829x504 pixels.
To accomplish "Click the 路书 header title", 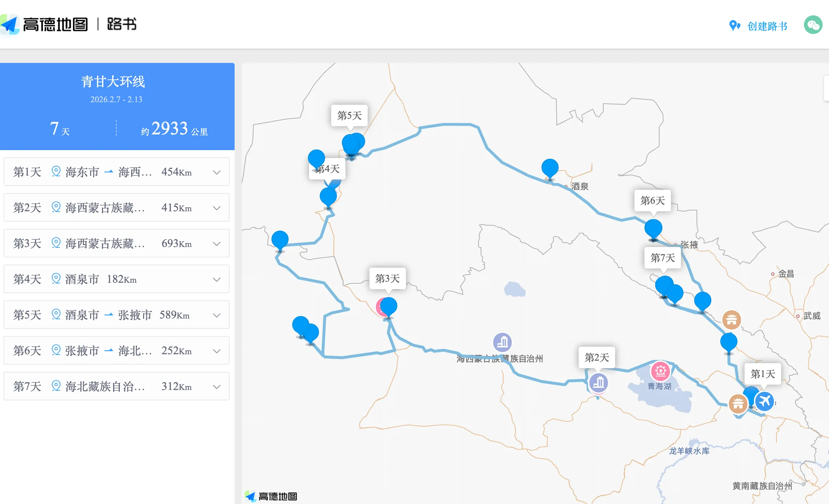I will point(122,24).
